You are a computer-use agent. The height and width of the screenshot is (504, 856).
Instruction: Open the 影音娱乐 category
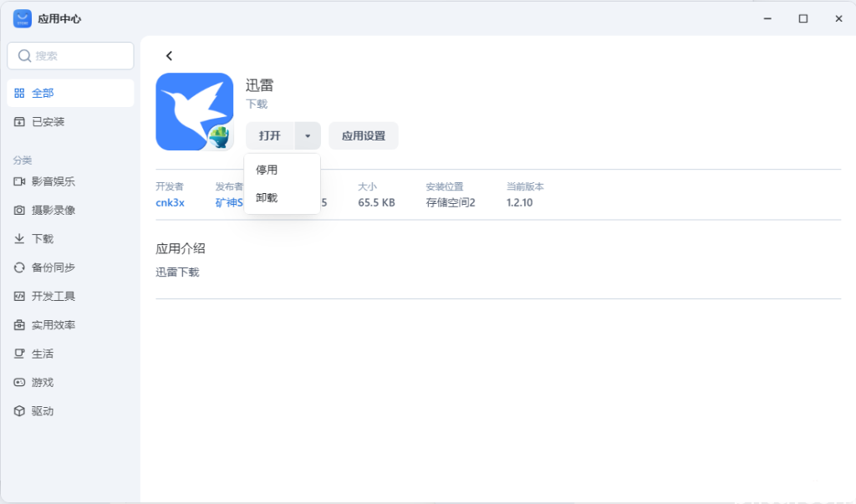click(x=53, y=181)
